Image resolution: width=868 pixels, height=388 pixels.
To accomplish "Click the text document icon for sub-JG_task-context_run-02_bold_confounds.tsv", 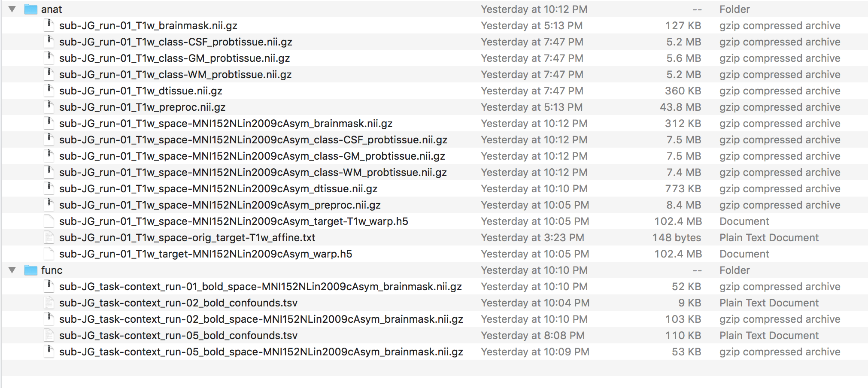I will click(x=49, y=303).
